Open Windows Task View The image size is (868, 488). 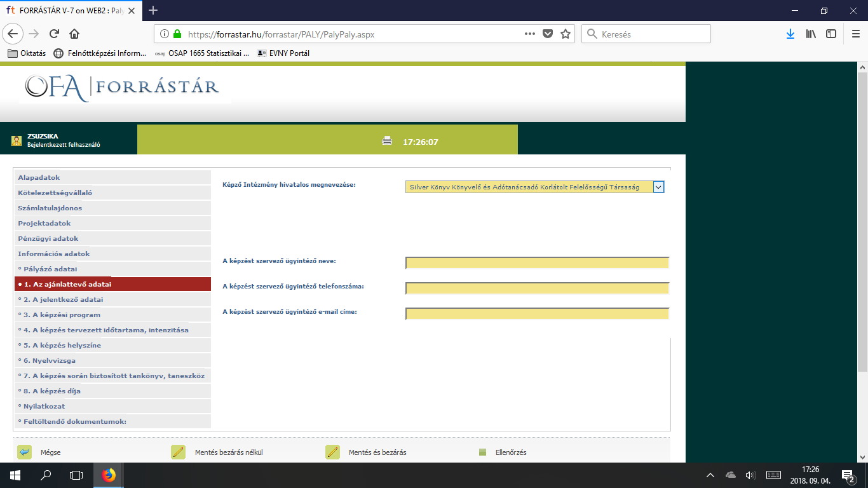pyautogui.click(x=76, y=475)
